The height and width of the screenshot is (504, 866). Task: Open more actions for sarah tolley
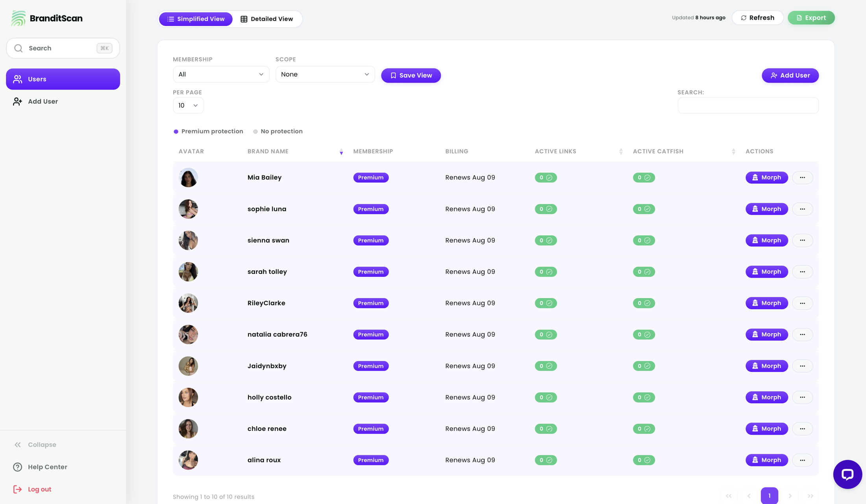click(802, 272)
